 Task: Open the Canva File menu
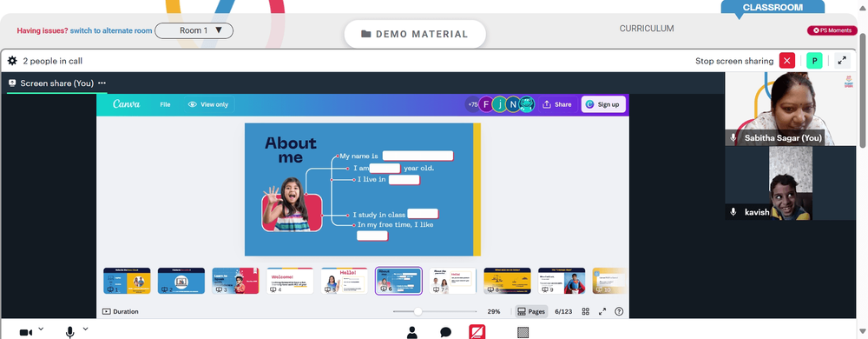pos(165,104)
